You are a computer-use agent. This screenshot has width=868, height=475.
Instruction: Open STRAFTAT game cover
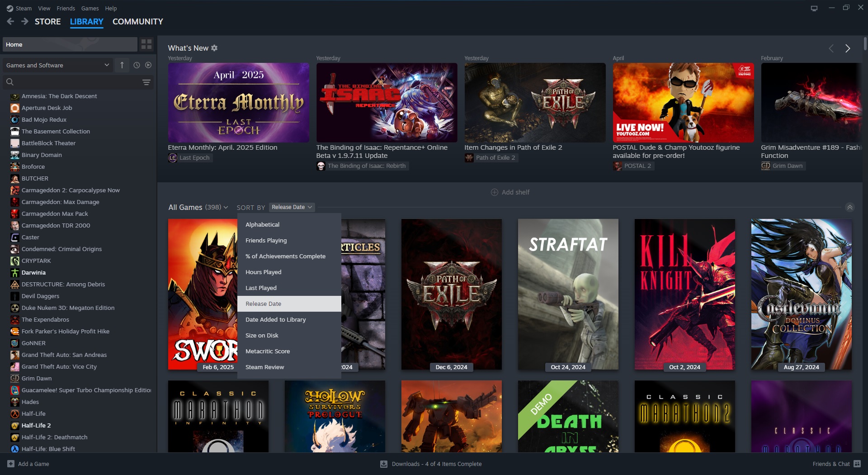pos(568,294)
